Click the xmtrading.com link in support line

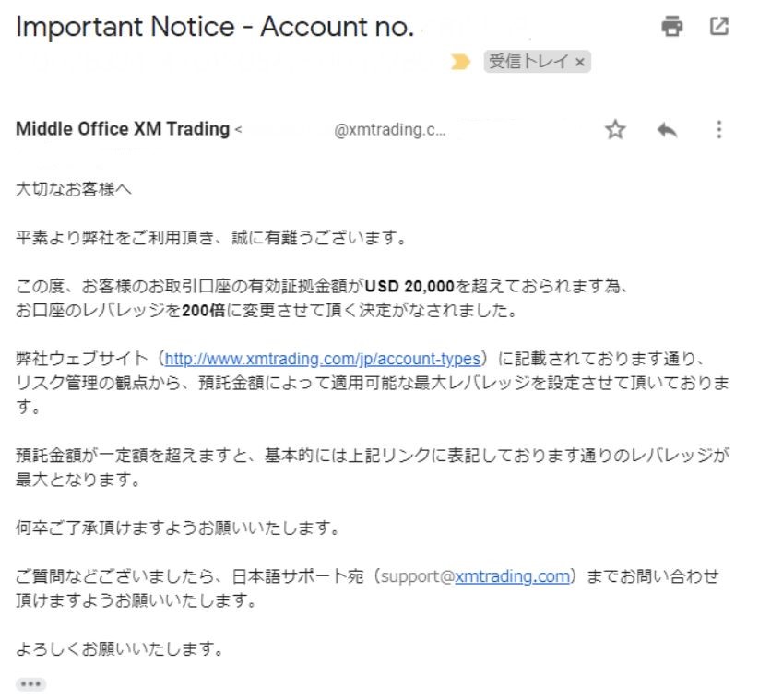(514, 575)
